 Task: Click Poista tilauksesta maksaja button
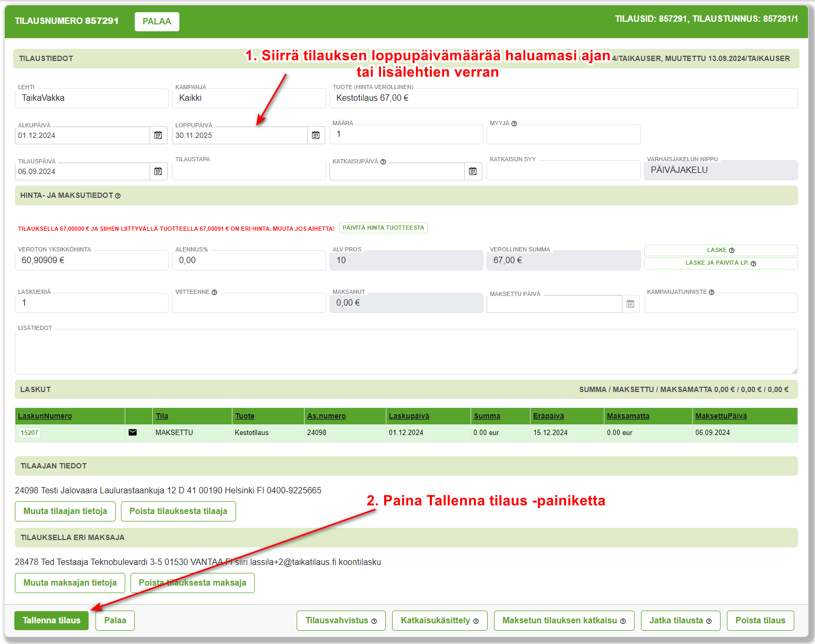[193, 583]
